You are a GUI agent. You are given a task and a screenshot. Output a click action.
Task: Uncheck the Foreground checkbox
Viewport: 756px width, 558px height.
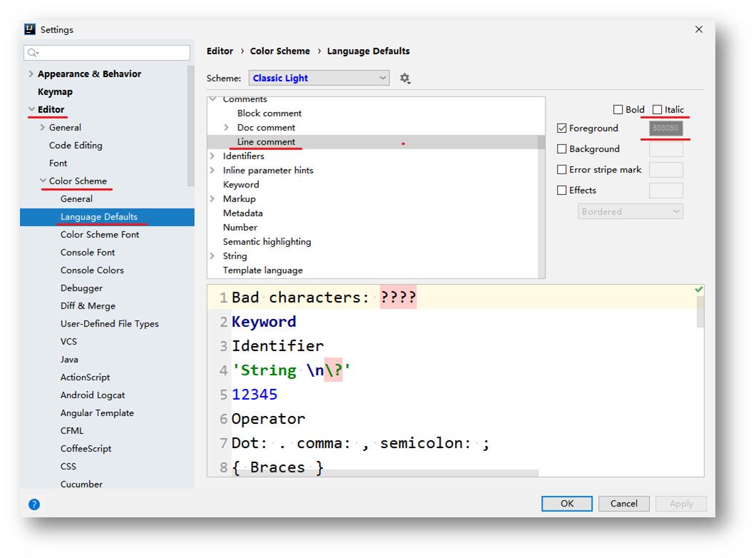pyautogui.click(x=562, y=128)
